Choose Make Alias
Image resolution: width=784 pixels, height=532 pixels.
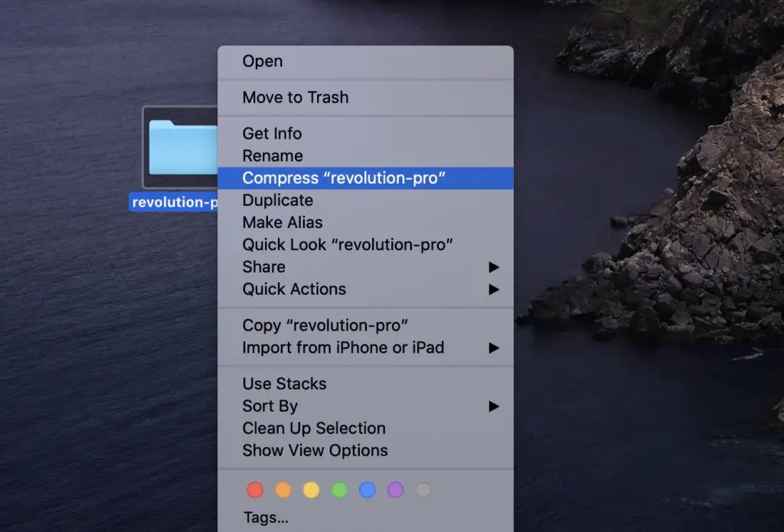coord(283,222)
